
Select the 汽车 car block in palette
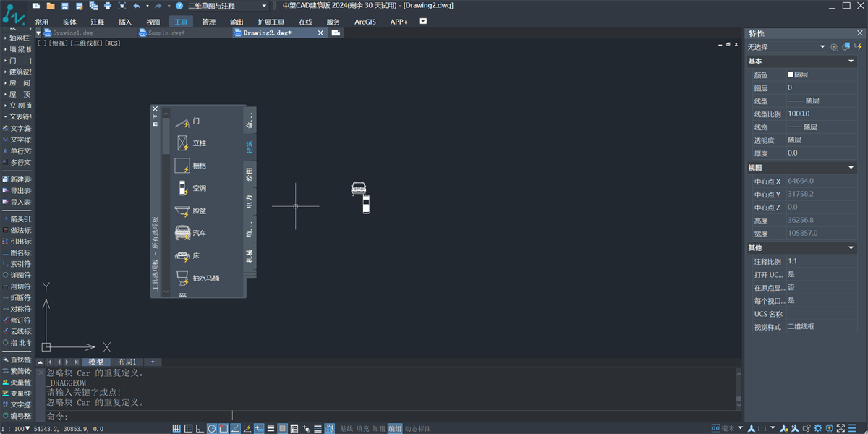click(x=191, y=233)
